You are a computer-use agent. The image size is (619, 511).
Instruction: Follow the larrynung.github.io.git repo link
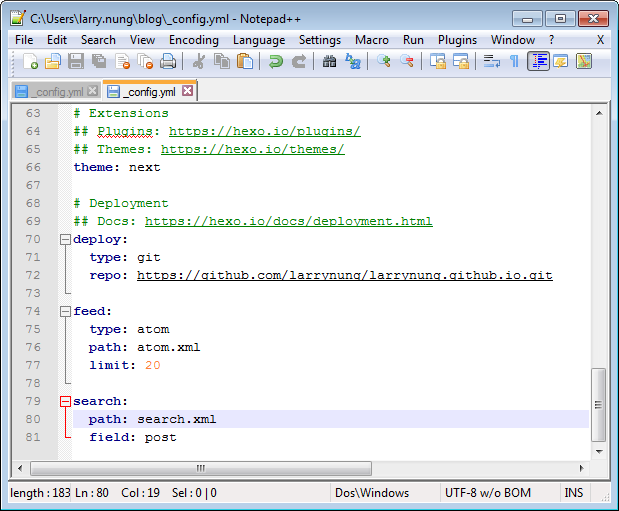[x=345, y=275]
